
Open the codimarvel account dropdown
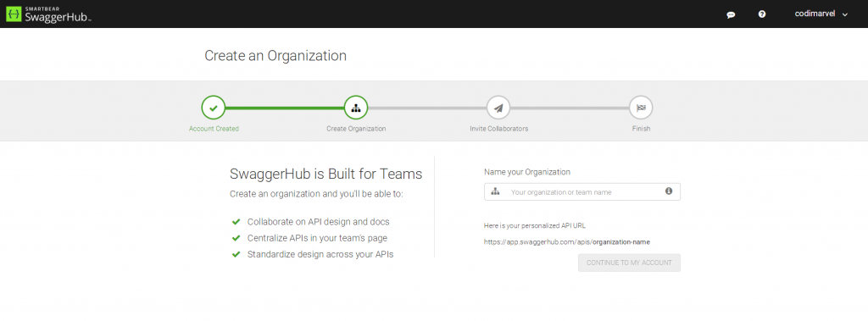[x=821, y=14]
